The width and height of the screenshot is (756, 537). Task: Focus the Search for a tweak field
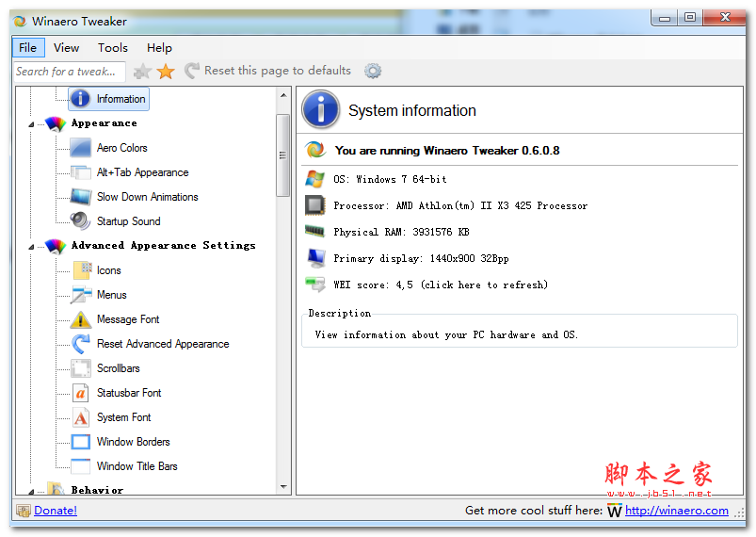[x=70, y=72]
